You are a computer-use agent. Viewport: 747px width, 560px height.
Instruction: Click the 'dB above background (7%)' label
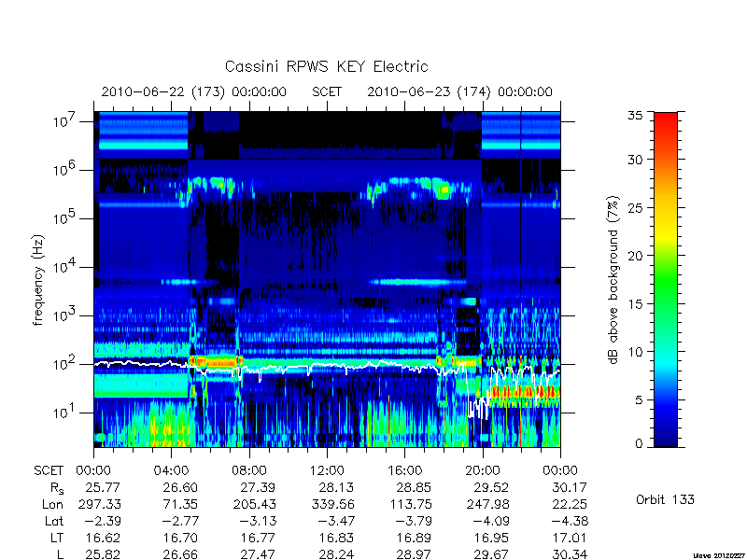pyautogui.click(x=613, y=280)
